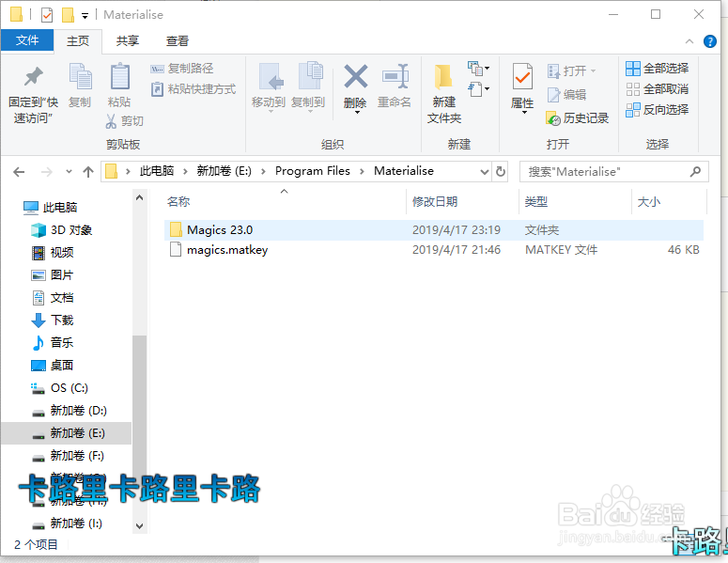Click the Forward navigation arrow
This screenshot has height=563, width=728.
[x=47, y=172]
